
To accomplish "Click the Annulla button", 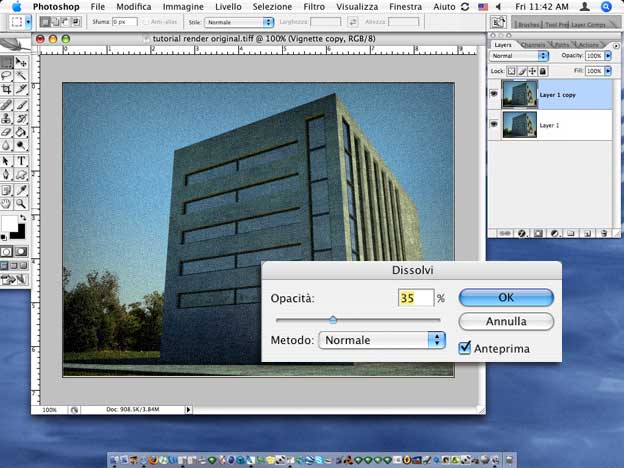I will [x=506, y=322].
